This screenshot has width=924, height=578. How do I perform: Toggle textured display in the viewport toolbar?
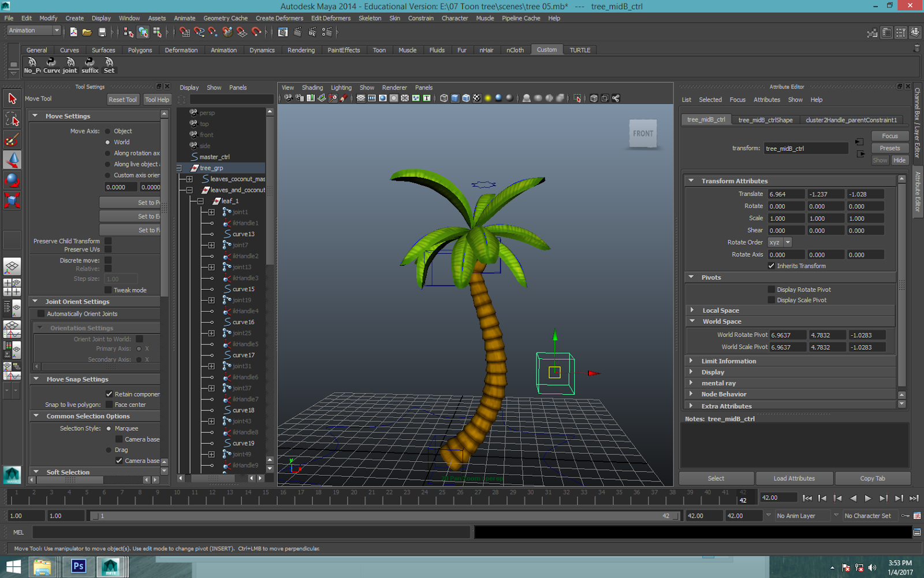pyautogui.click(x=478, y=98)
